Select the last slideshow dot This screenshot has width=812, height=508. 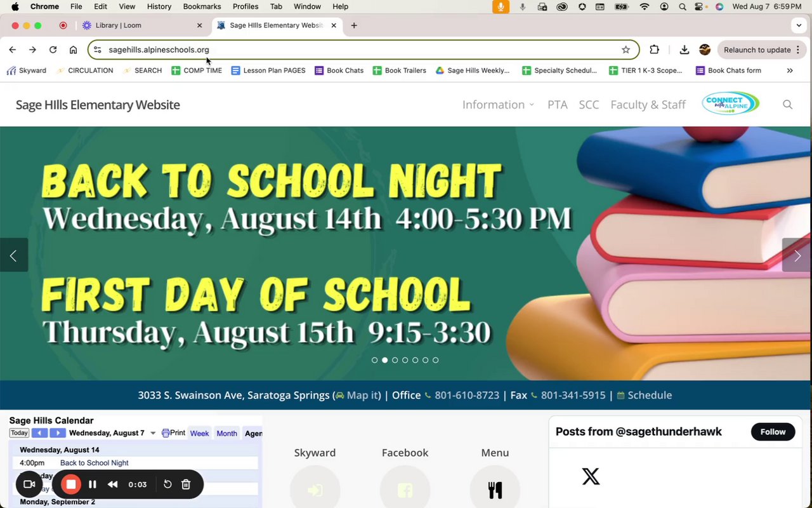(x=435, y=360)
